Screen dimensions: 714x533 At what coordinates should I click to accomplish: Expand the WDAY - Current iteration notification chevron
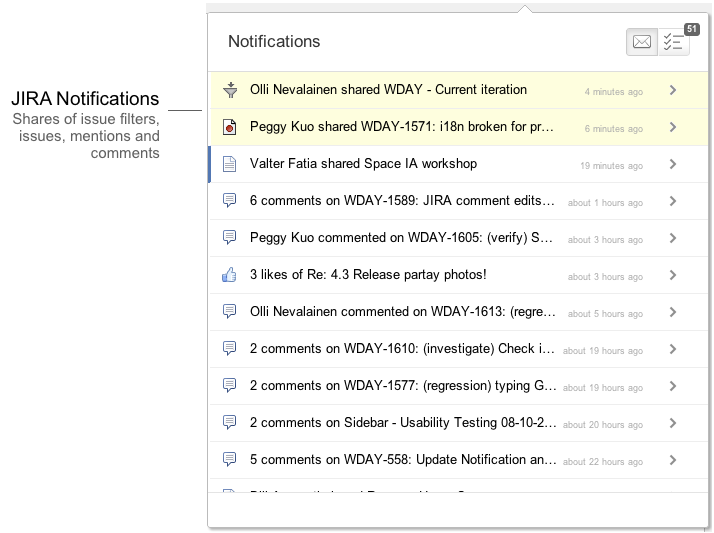coord(673,90)
